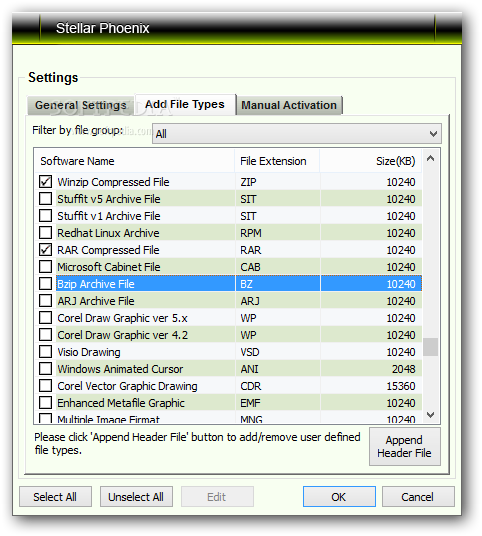The width and height of the screenshot is (482, 536).
Task: Switch to the General Settings tab
Action: click(x=81, y=105)
